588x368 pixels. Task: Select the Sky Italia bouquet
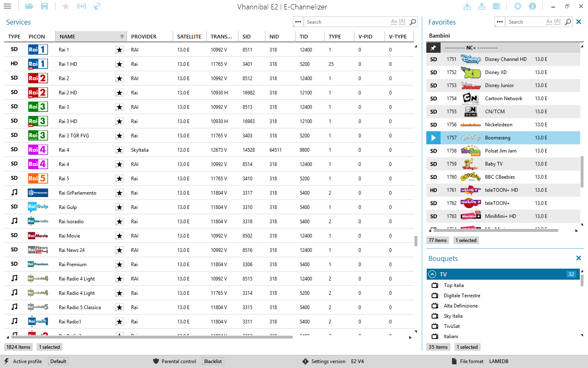coord(453,316)
